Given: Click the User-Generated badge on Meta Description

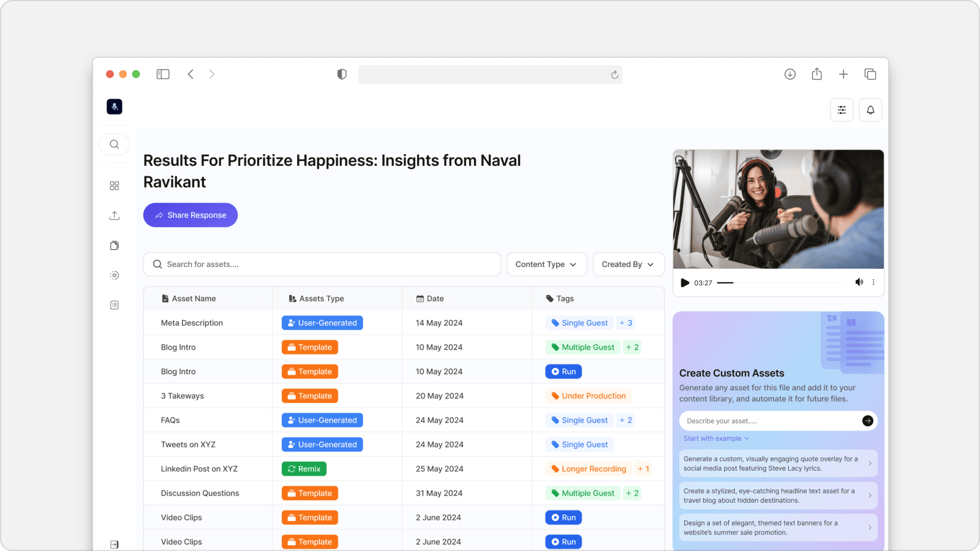Looking at the screenshot, I should pyautogui.click(x=322, y=323).
